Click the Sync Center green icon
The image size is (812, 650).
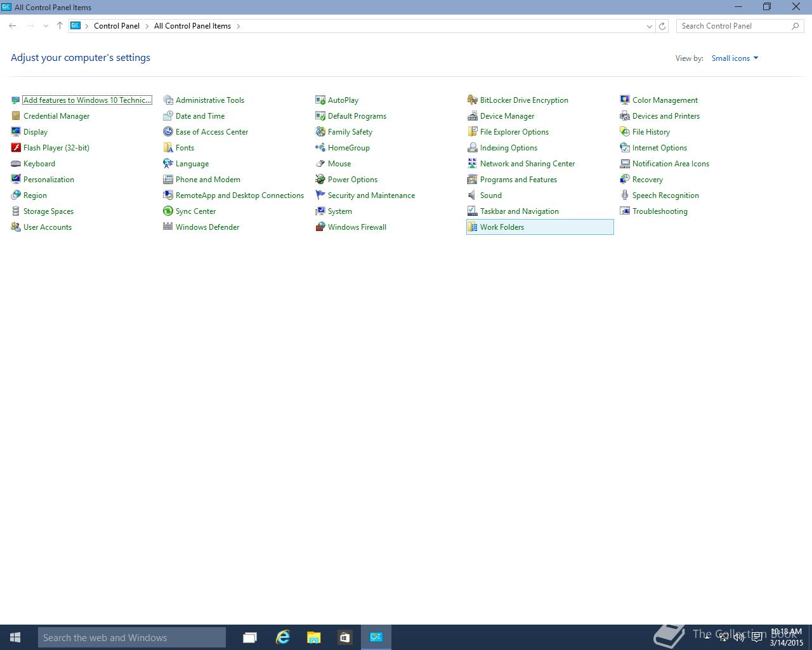(x=168, y=211)
